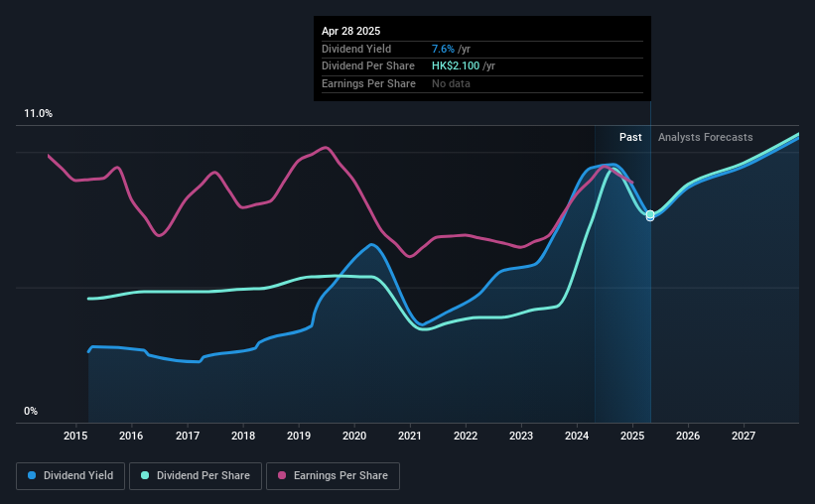This screenshot has width=815, height=504.
Task: Click the 2015 x-axis label
Action: tap(75, 436)
